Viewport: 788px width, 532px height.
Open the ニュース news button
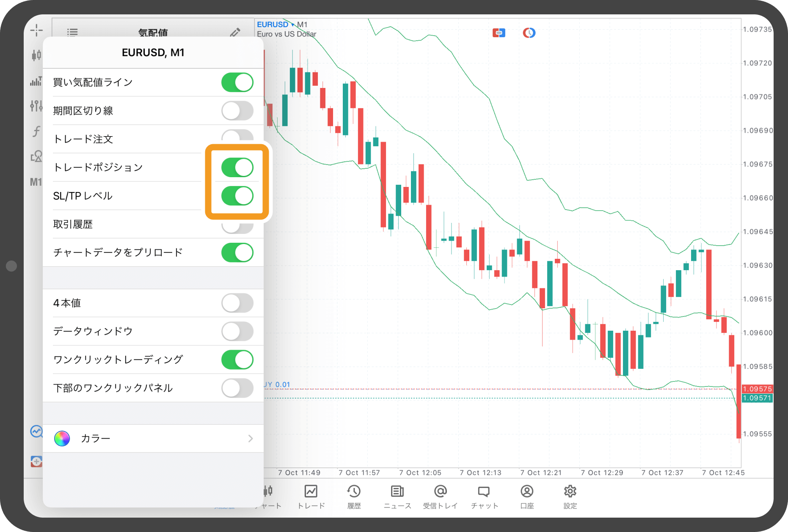pos(397,496)
